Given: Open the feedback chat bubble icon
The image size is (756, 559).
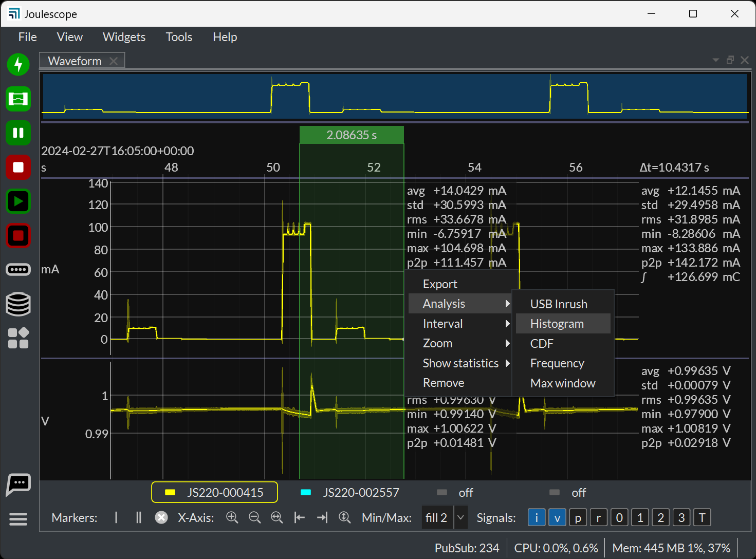Looking at the screenshot, I should 19,484.
